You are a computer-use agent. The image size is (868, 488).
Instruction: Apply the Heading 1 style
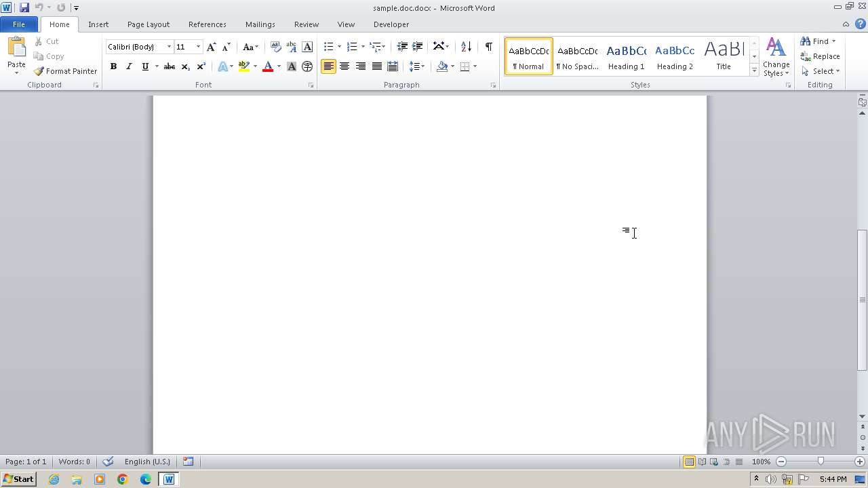point(626,56)
